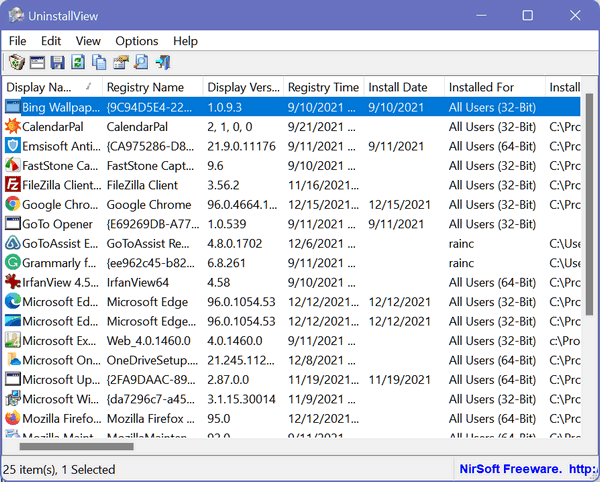
Task: Click the GoToAssist row icon
Action: (13, 243)
